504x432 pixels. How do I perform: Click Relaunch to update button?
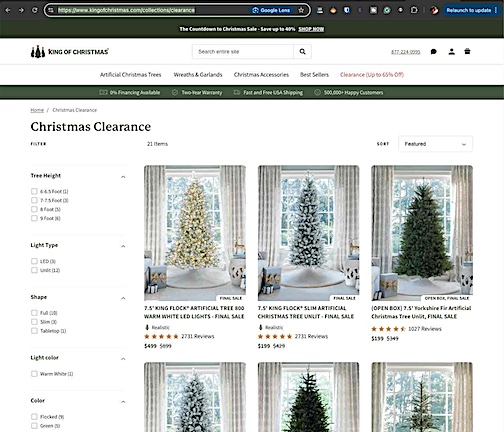tap(469, 10)
